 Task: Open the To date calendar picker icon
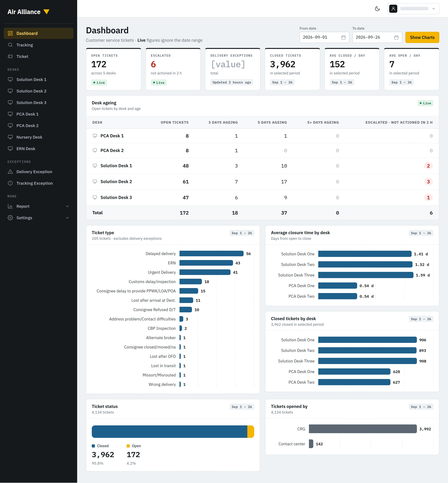[396, 37]
